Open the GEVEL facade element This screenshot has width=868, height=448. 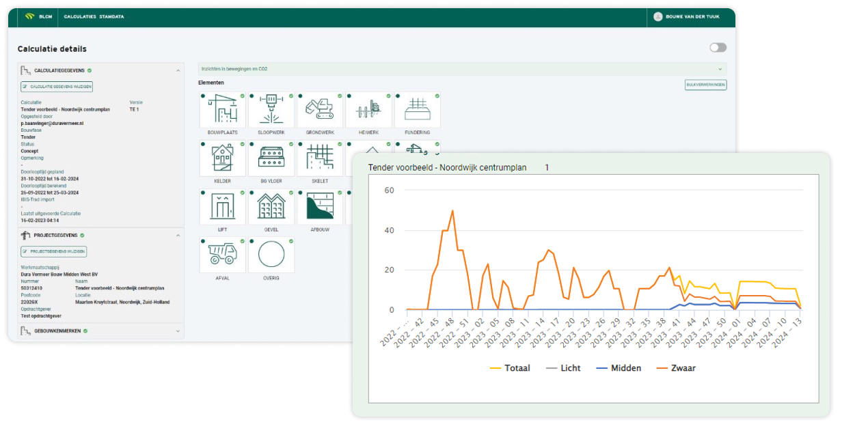(x=271, y=206)
